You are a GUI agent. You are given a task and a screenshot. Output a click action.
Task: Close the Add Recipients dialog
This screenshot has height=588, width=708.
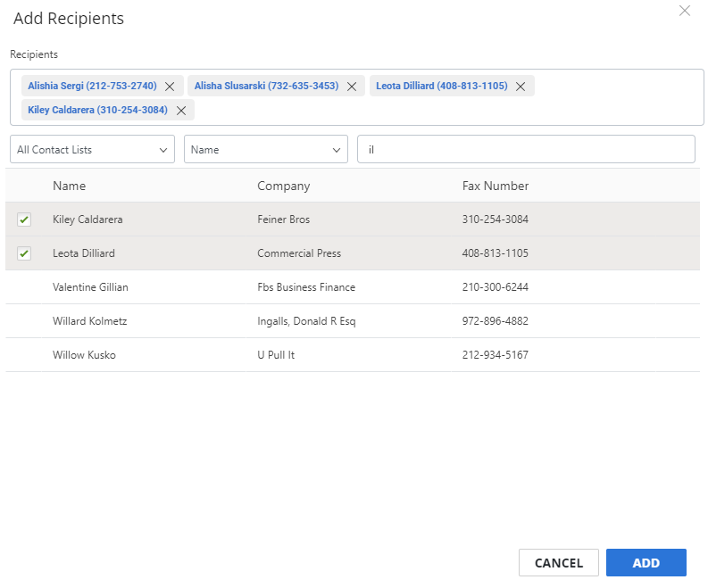[685, 11]
